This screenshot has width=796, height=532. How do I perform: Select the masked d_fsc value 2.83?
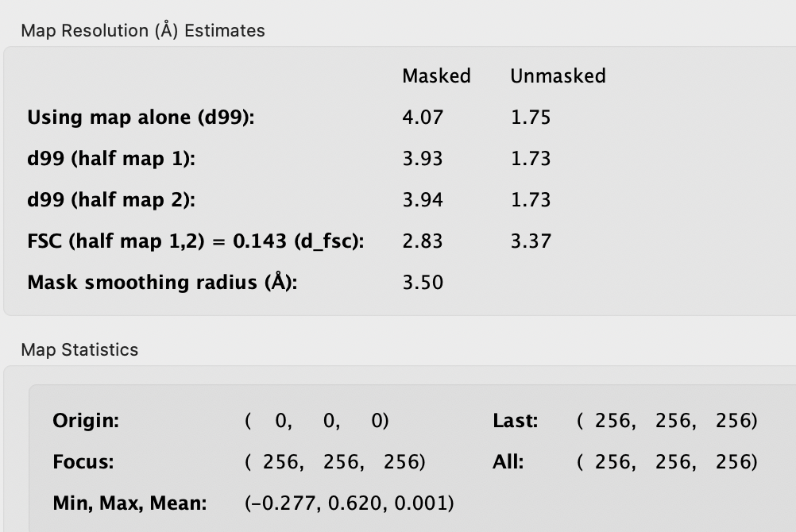[423, 241]
